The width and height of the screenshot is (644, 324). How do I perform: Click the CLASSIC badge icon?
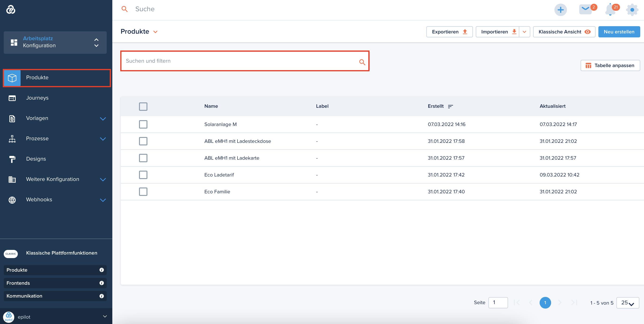click(x=11, y=254)
